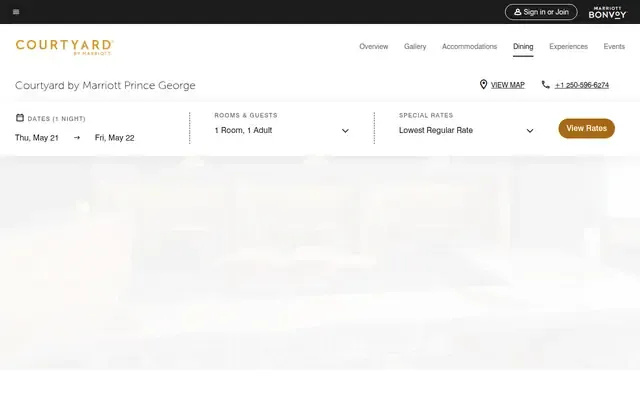640x400 pixels.
Task: Click the Courtyard by Marriott logo
Action: (64, 47)
